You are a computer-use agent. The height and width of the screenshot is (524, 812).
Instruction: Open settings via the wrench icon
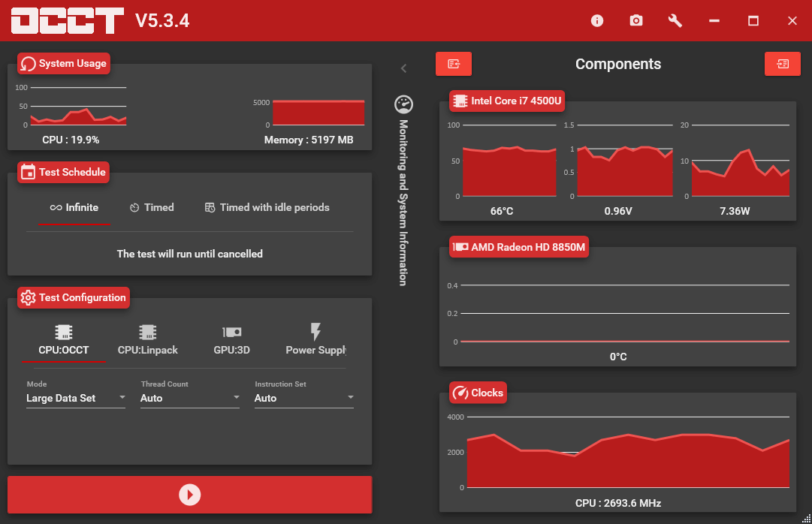pyautogui.click(x=675, y=21)
